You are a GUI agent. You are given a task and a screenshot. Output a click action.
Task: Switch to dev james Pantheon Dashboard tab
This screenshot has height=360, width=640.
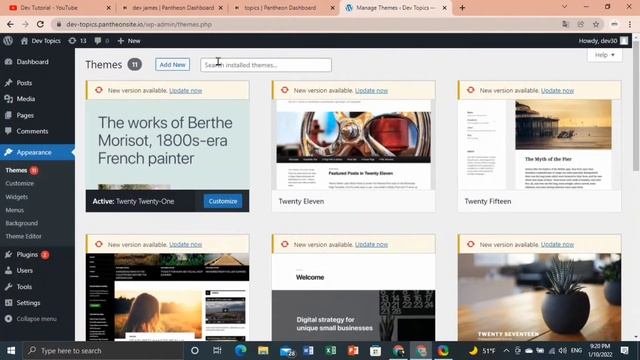point(173,8)
